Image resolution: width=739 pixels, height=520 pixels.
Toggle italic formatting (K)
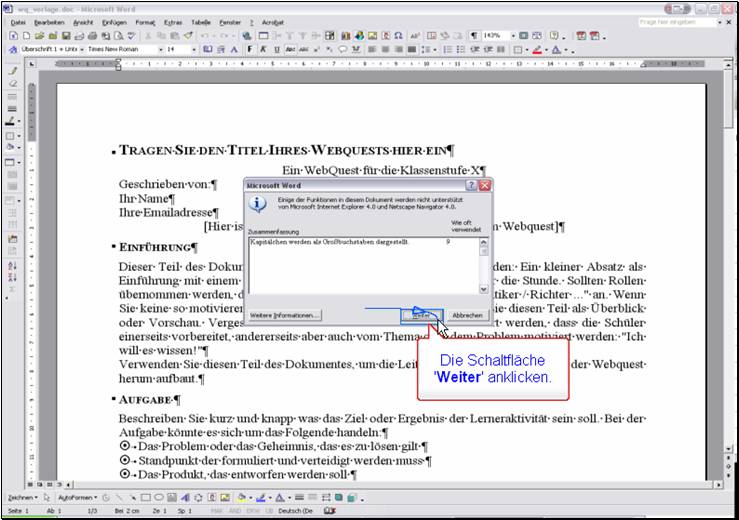pos(263,49)
